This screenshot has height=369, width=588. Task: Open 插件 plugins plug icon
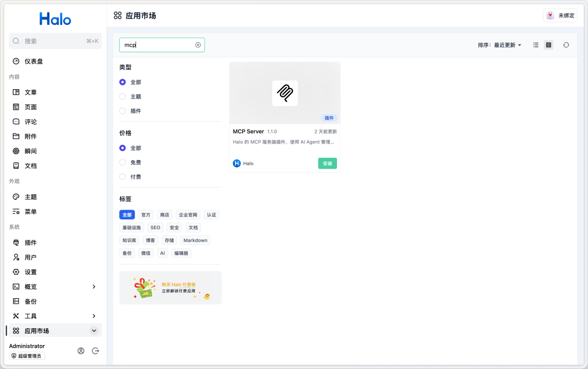coord(16,243)
